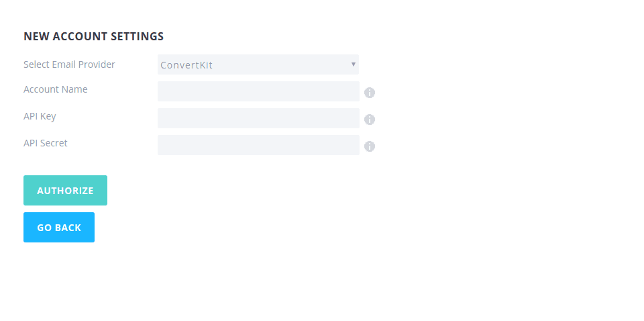The height and width of the screenshot is (321, 644).
Task: Focus the Account Name text field
Action: pos(258,91)
